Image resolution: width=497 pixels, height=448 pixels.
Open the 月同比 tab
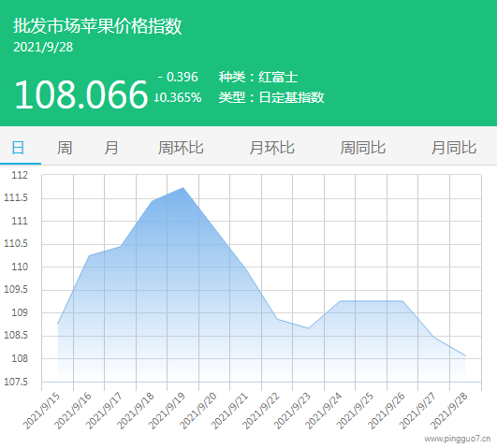point(454,148)
